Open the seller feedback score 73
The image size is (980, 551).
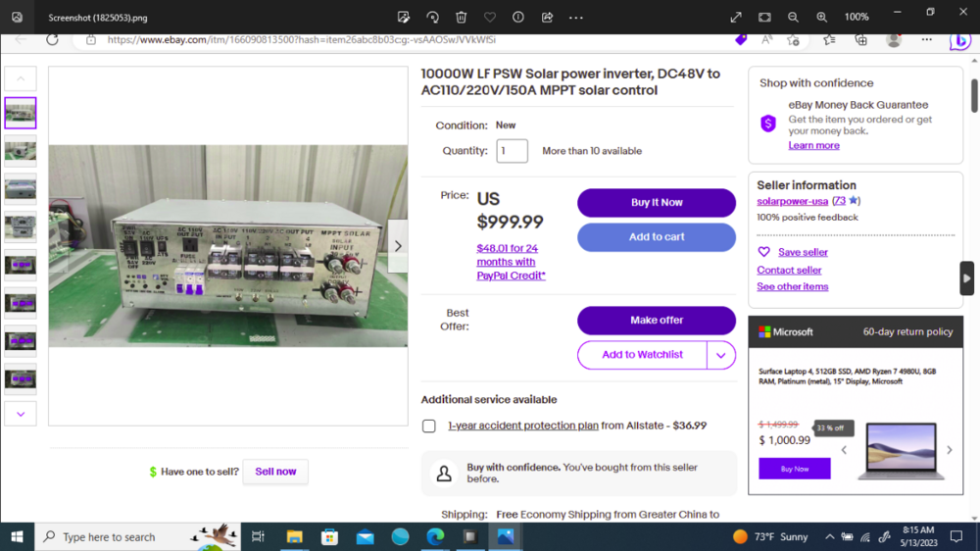(840, 201)
